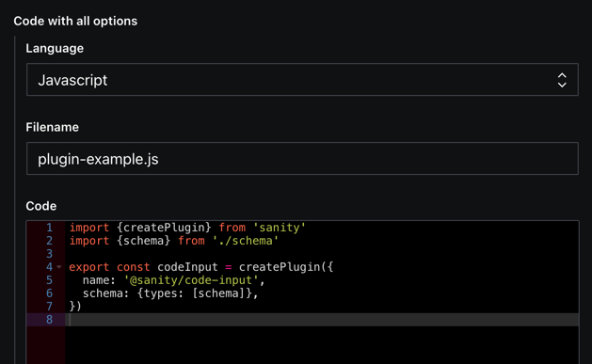Screen dimensions: 592x364
Task: Select line number 4 in the gutter
Action: 50,267
